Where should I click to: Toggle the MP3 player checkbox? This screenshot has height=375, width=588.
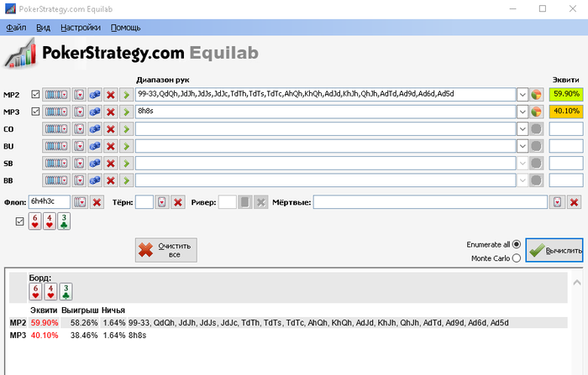[35, 112]
